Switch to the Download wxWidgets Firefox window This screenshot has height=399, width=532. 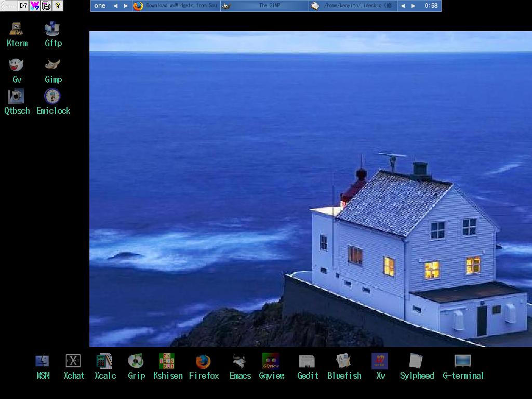(x=176, y=6)
